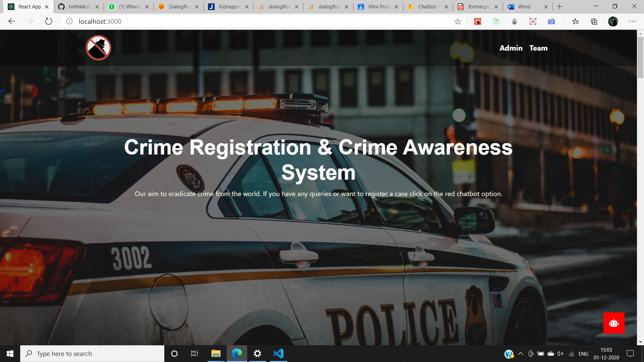This screenshot has width=644, height=362.
Task: Close the Word tab
Action: pos(546,7)
